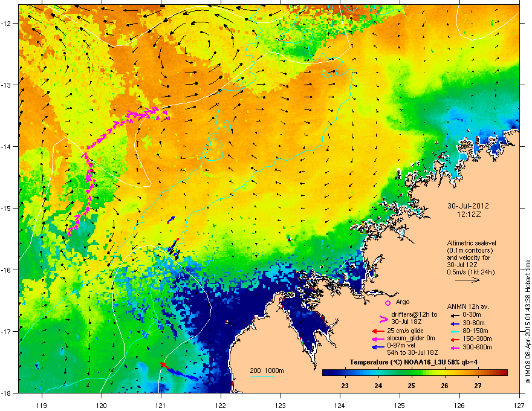Click the -18 latitude axis label
532x411 pixels.
[7, 393]
